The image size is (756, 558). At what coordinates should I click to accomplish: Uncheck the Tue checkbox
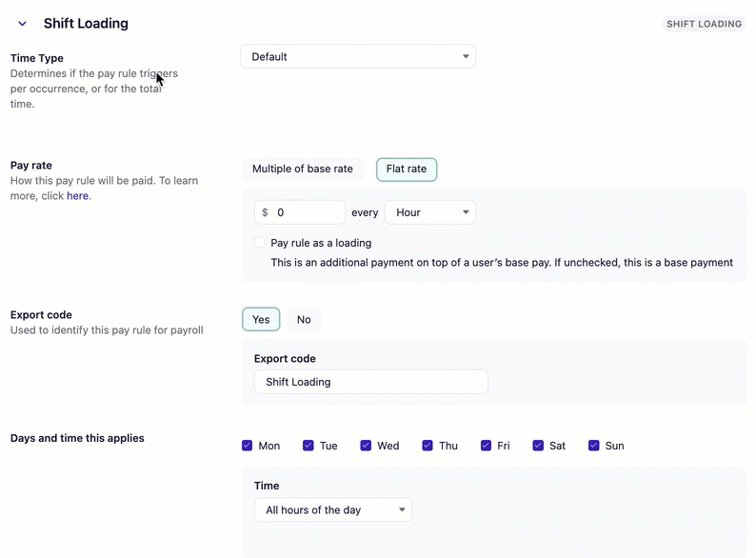pos(308,446)
